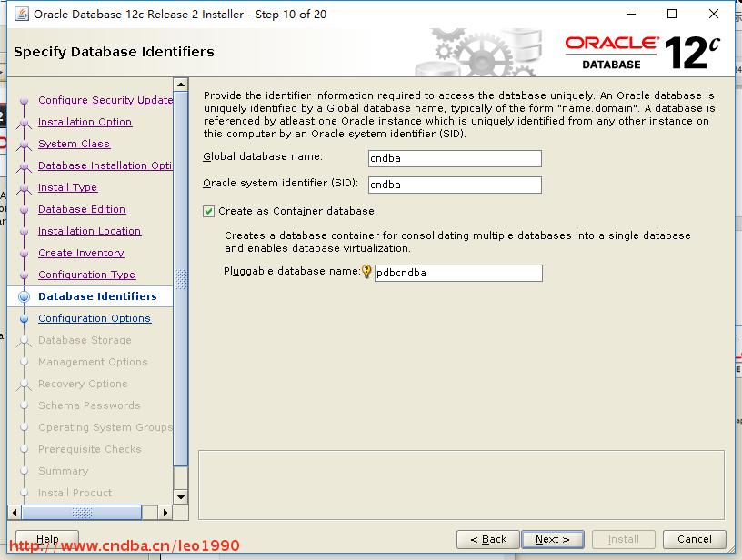Maximize the installer window

click(671, 15)
